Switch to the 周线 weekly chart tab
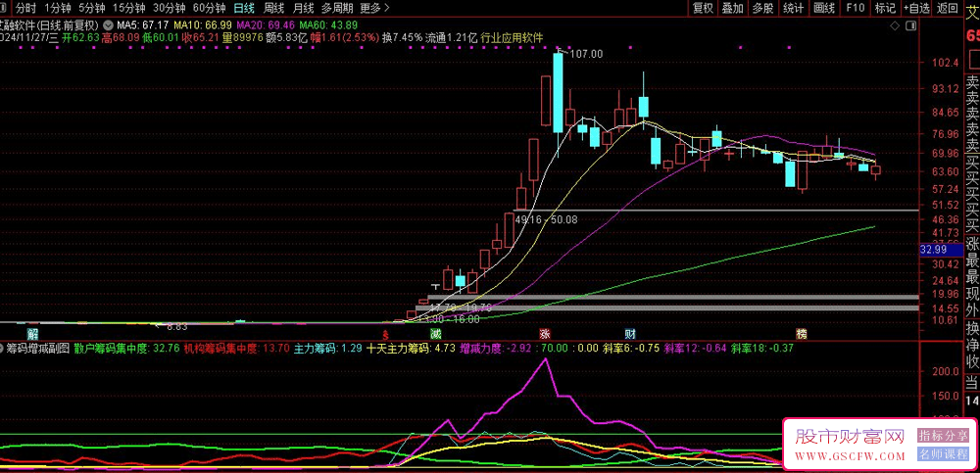This screenshot has height=473, width=980. pos(274,8)
